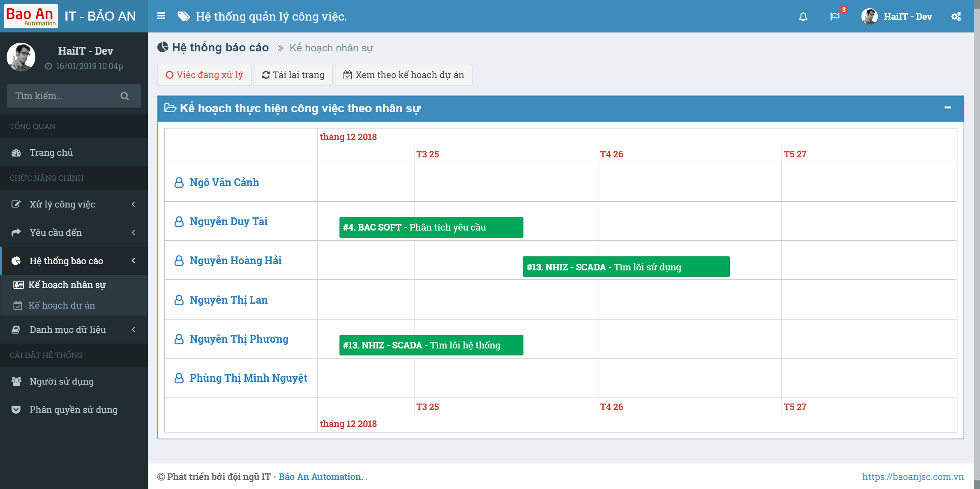Click the Tải lại trang button
The height and width of the screenshot is (489, 980).
pyautogui.click(x=293, y=75)
